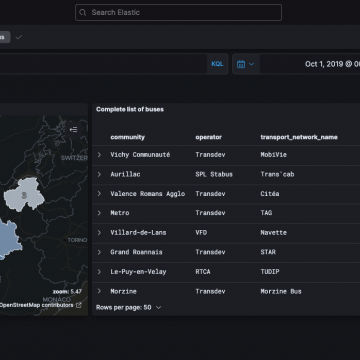Click the Le-Puy-en-Velay cell
The width and height of the screenshot is (360, 360).
tap(138, 272)
